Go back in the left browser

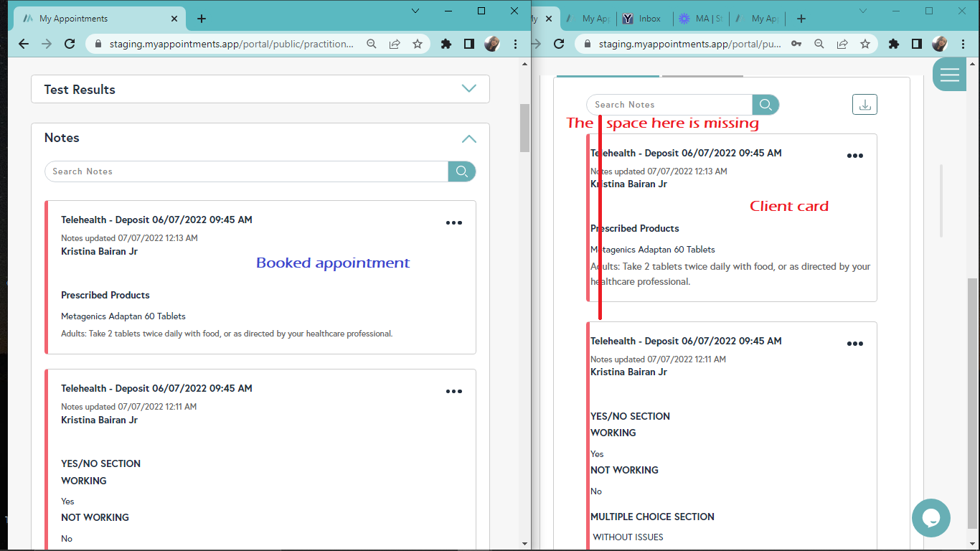coord(24,44)
